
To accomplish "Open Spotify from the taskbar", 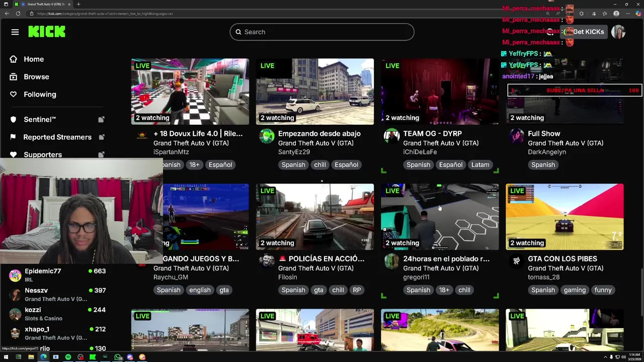I will tap(68, 357).
